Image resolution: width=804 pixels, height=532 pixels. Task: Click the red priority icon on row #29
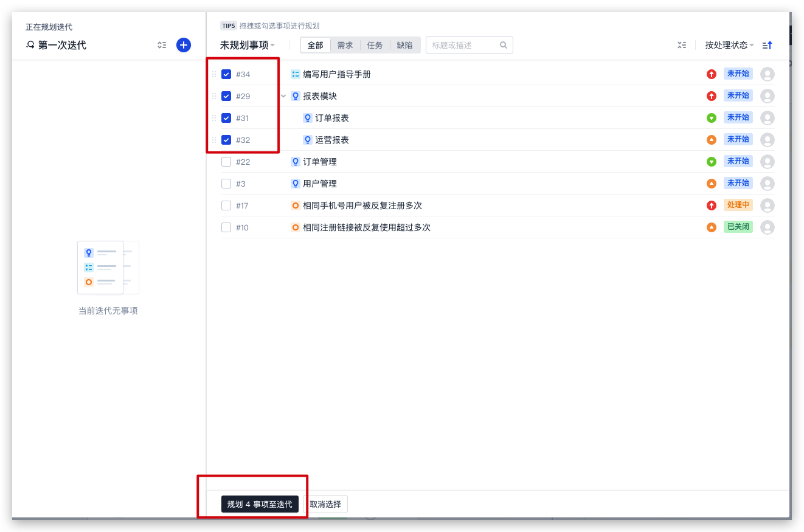click(712, 96)
